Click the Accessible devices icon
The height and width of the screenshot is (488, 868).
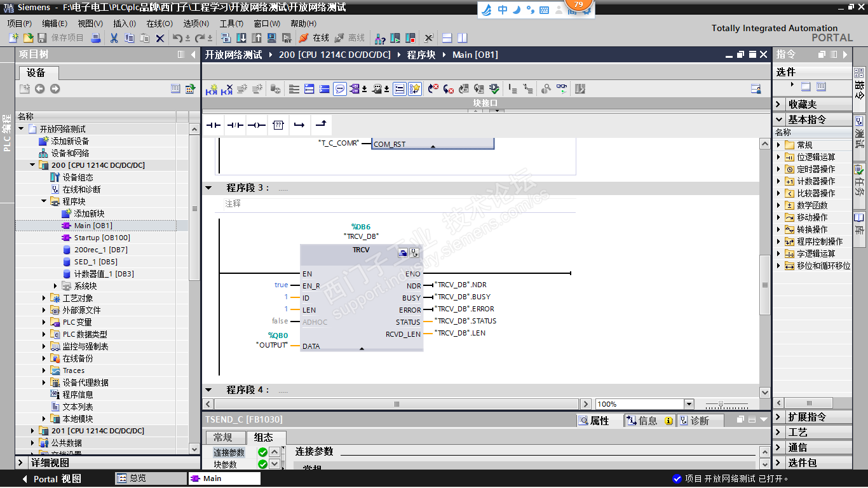pos(380,38)
